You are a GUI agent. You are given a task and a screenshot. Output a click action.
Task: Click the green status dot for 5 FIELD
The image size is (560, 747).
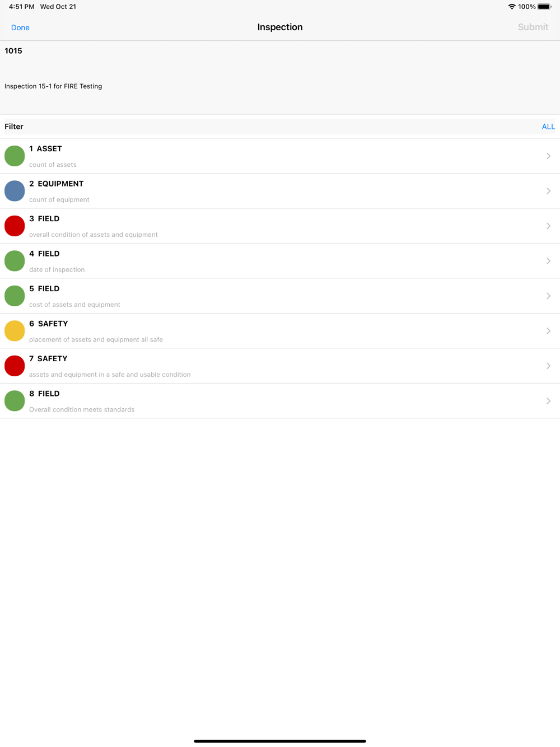15,296
